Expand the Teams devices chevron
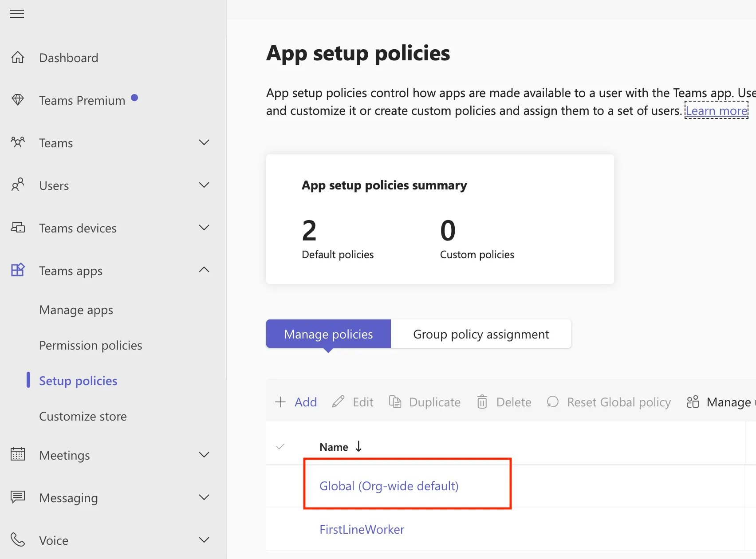This screenshot has height=559, width=756. point(204,228)
